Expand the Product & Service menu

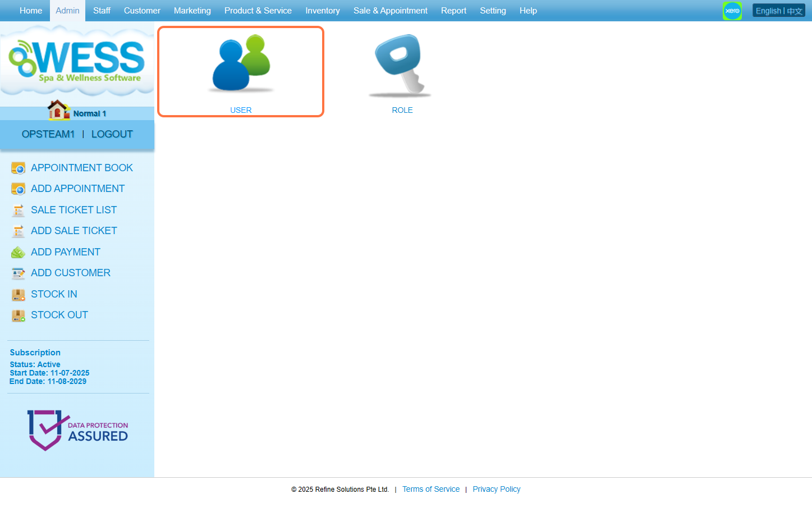[258, 11]
